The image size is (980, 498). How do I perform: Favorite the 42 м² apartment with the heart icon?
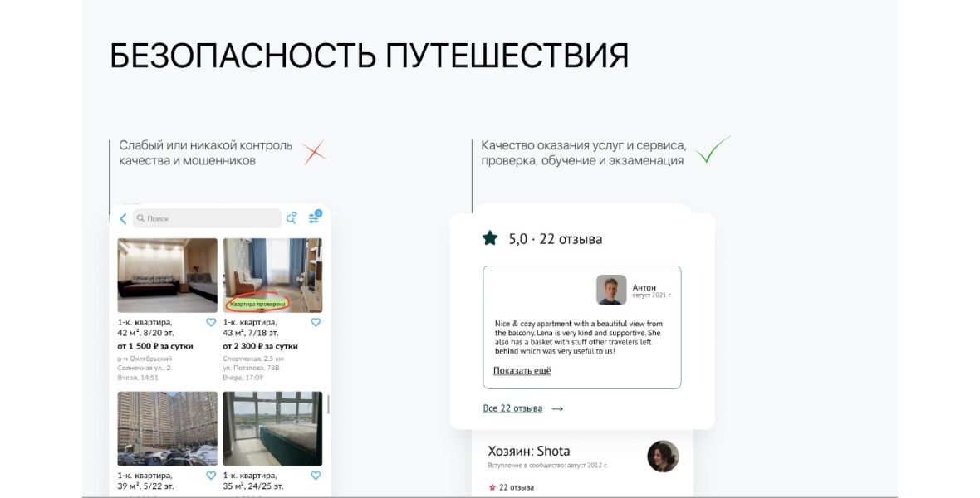pos(211,322)
